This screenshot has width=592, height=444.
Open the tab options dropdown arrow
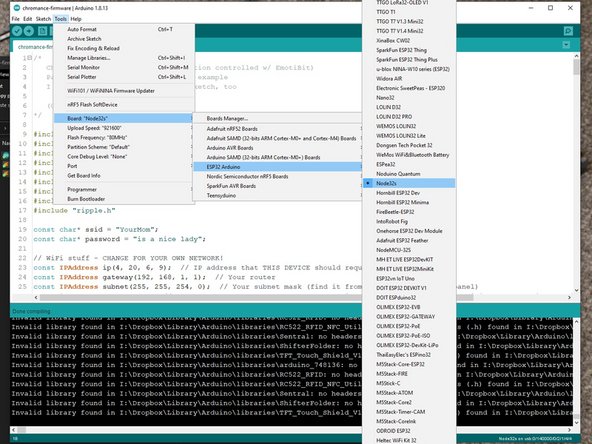(x=566, y=45)
